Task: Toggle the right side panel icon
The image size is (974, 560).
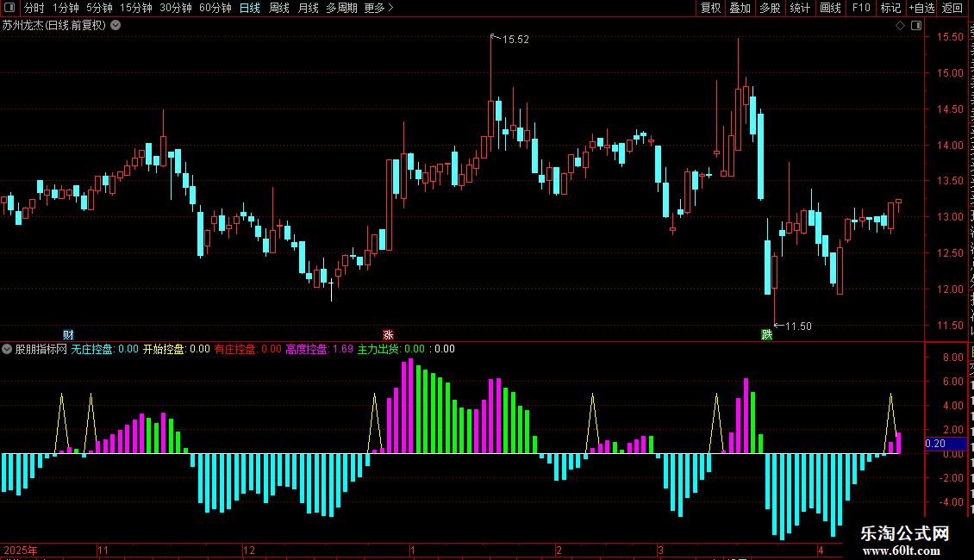Action: (x=916, y=26)
